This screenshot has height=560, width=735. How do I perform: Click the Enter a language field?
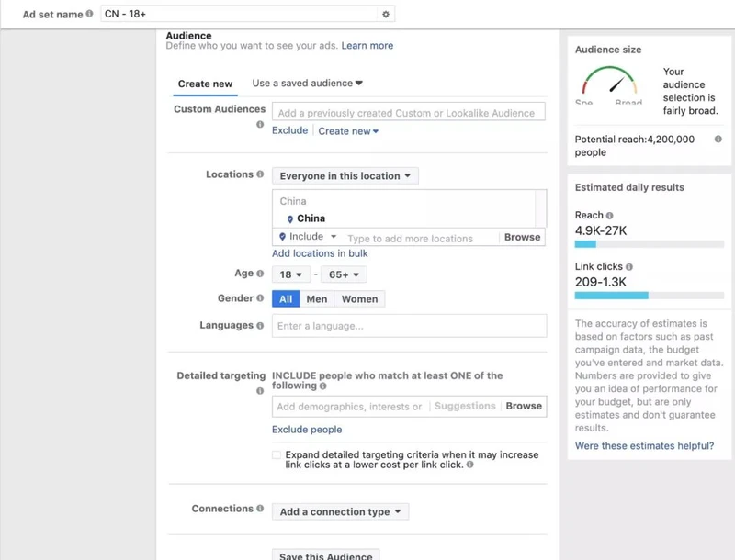(409, 326)
